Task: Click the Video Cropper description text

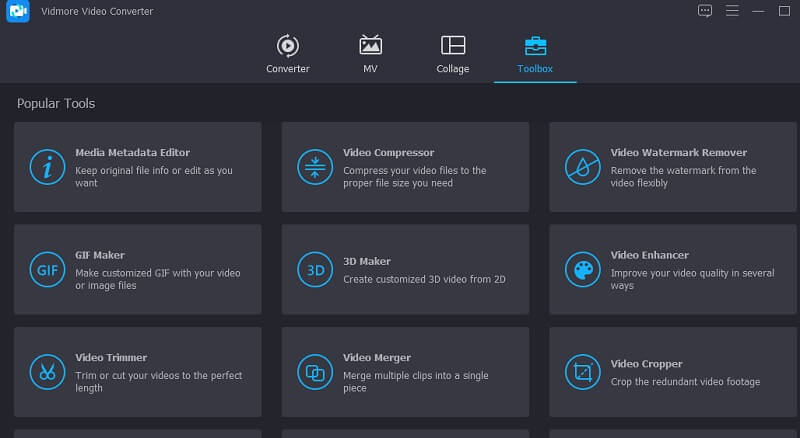Action: click(x=685, y=382)
